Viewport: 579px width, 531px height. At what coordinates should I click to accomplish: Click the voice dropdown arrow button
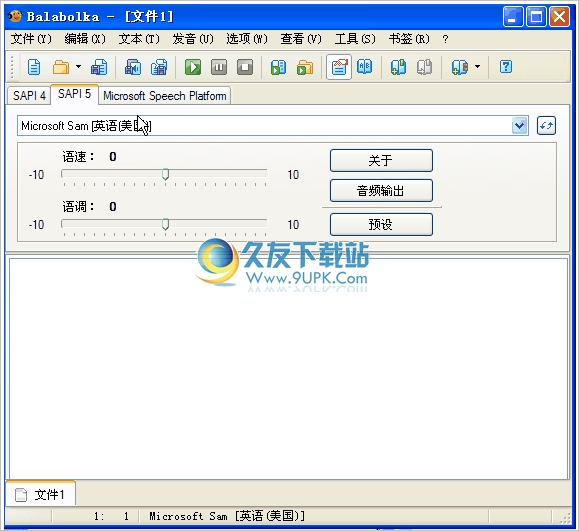pos(520,126)
